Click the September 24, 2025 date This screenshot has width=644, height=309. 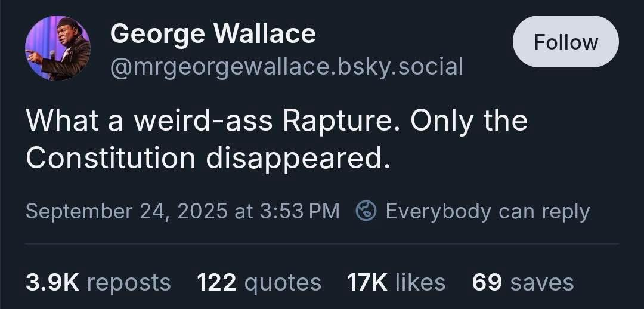tap(127, 211)
